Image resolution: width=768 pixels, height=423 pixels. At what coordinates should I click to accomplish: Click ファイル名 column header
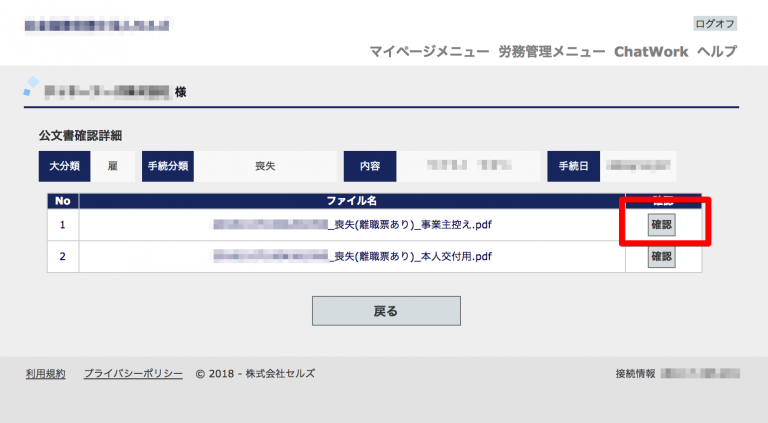click(352, 201)
